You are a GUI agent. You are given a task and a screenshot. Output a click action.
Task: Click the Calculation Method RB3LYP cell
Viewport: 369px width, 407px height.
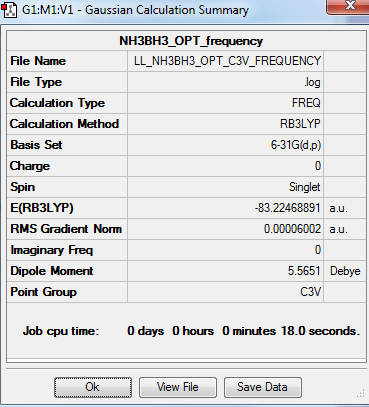(x=225, y=124)
